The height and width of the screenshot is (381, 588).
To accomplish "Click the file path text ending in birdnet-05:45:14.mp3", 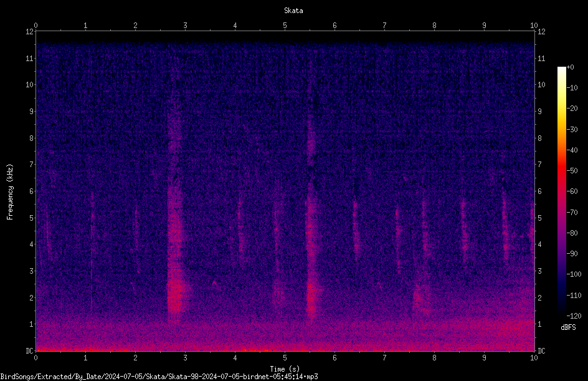I will pos(159,377).
